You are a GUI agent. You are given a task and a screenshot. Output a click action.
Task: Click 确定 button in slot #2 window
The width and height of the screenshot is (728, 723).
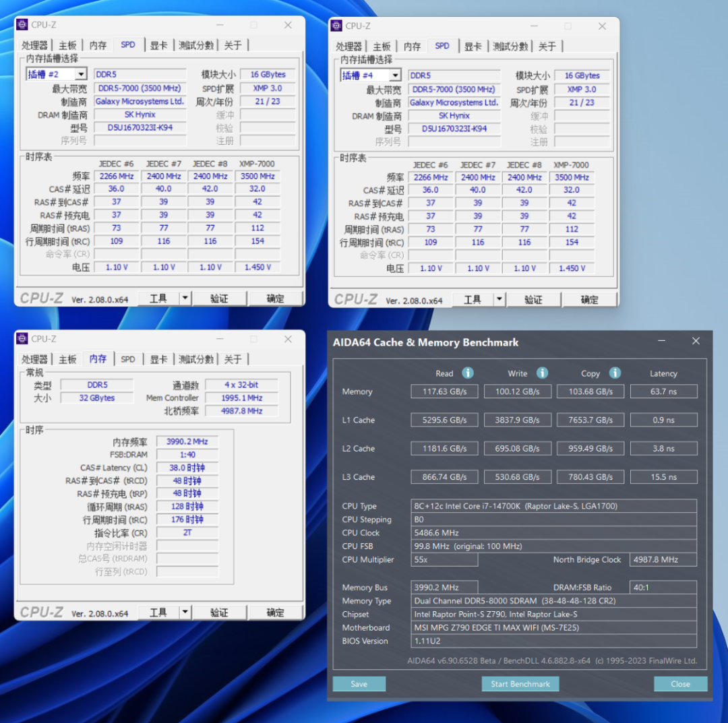tap(275, 298)
